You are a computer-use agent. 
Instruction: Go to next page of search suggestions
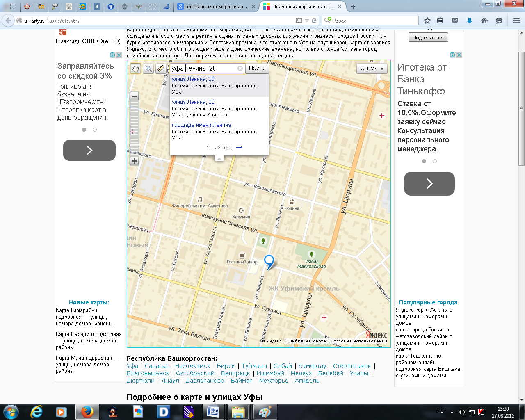coord(240,148)
